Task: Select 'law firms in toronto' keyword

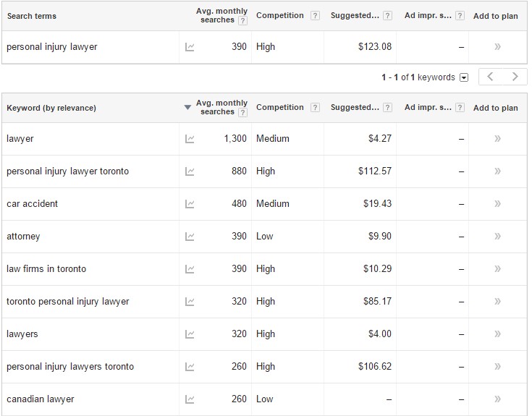Action: 46,269
